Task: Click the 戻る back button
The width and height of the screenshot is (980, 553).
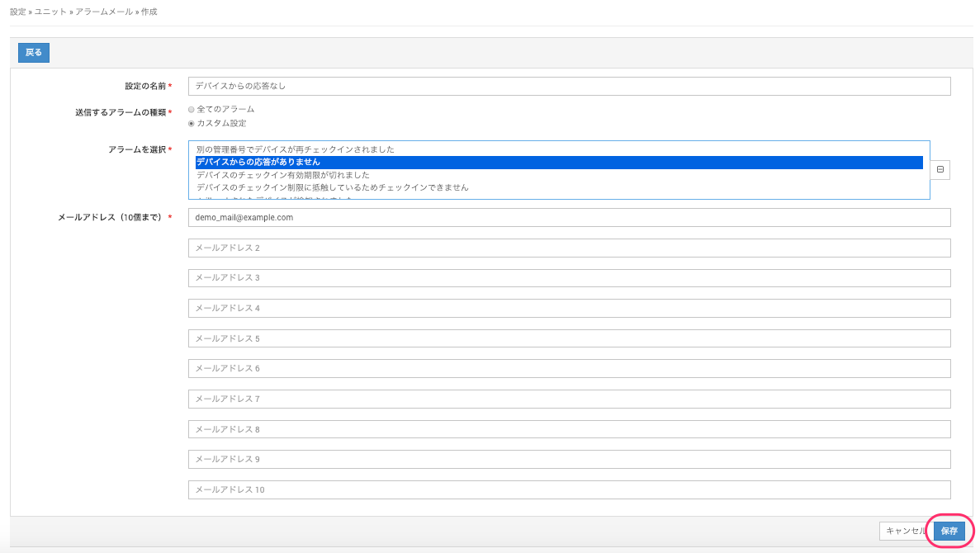Action: (x=34, y=52)
